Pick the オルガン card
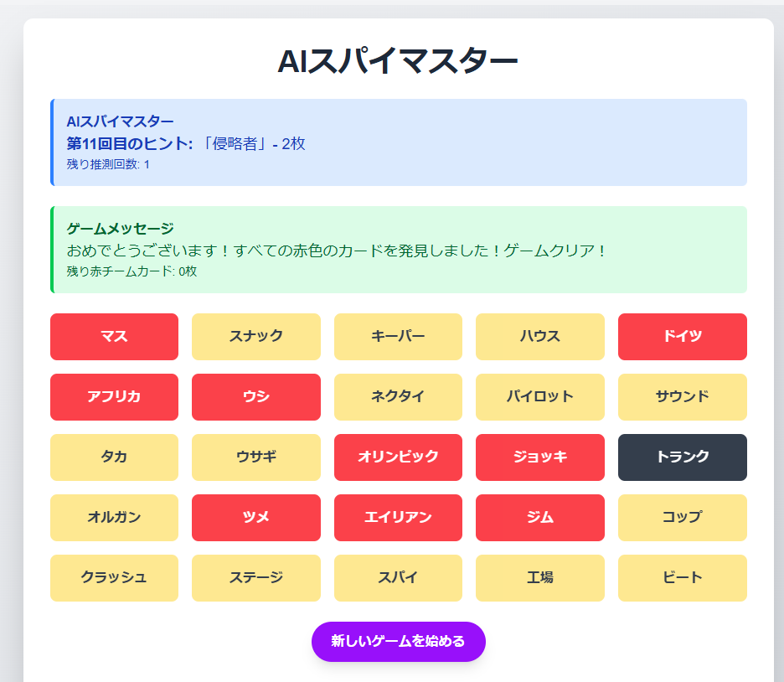Image resolution: width=784 pixels, height=682 pixels. pos(114,518)
